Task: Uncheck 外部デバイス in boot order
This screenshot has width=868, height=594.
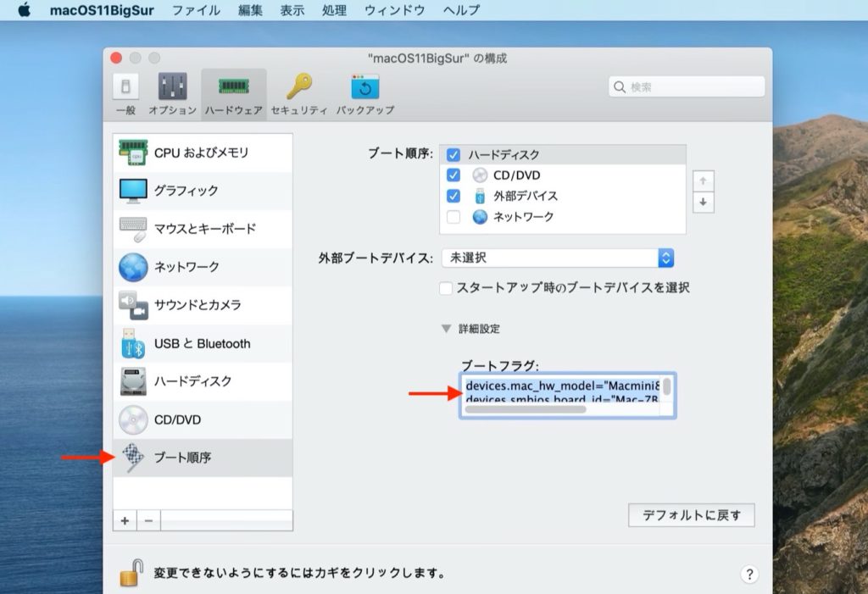Action: click(x=453, y=196)
